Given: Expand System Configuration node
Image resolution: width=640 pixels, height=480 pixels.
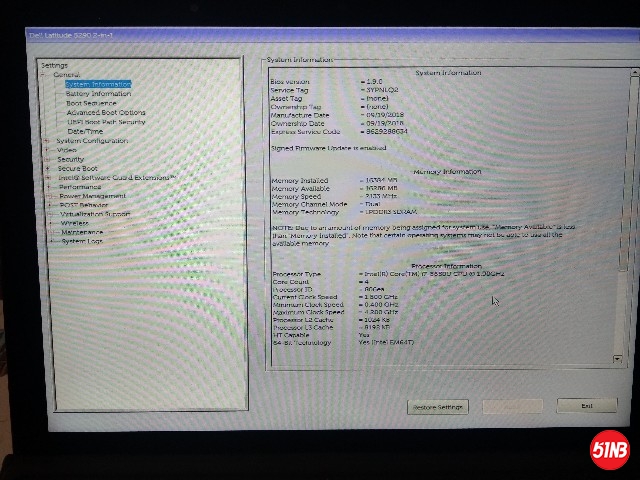Looking at the screenshot, I should click(x=46, y=141).
